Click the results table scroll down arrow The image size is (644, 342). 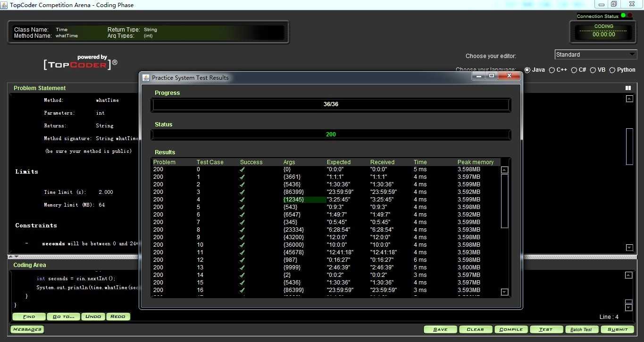(504, 292)
